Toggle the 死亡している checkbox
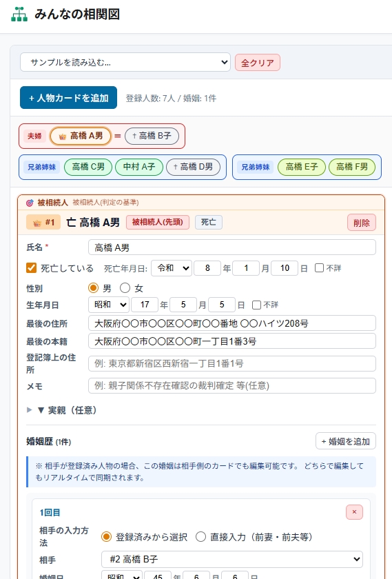 (32, 267)
